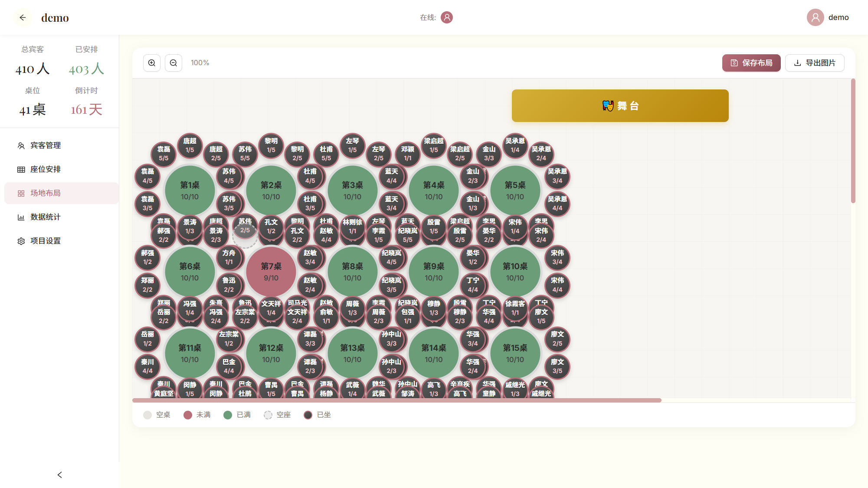Open 座位安排 menu item

pyautogui.click(x=62, y=169)
